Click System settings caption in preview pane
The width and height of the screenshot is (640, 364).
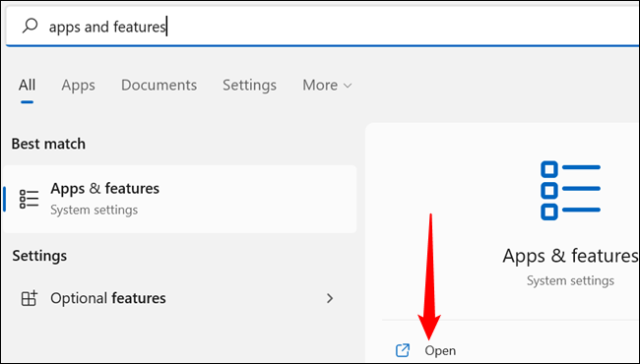pos(570,280)
